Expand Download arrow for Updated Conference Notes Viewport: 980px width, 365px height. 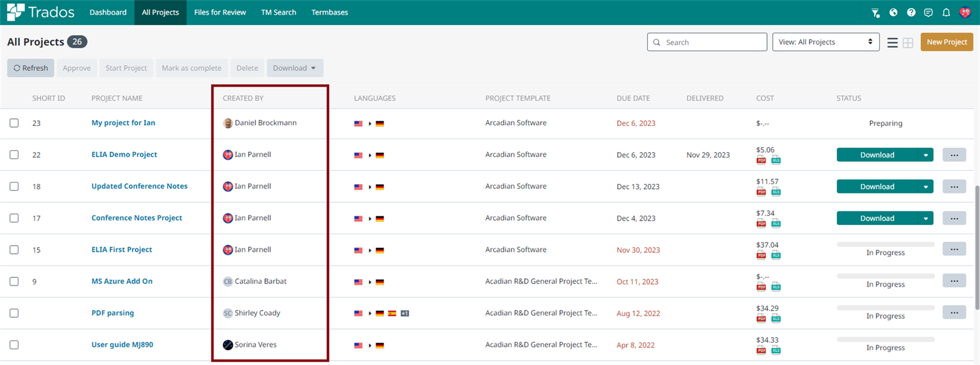[x=925, y=187]
